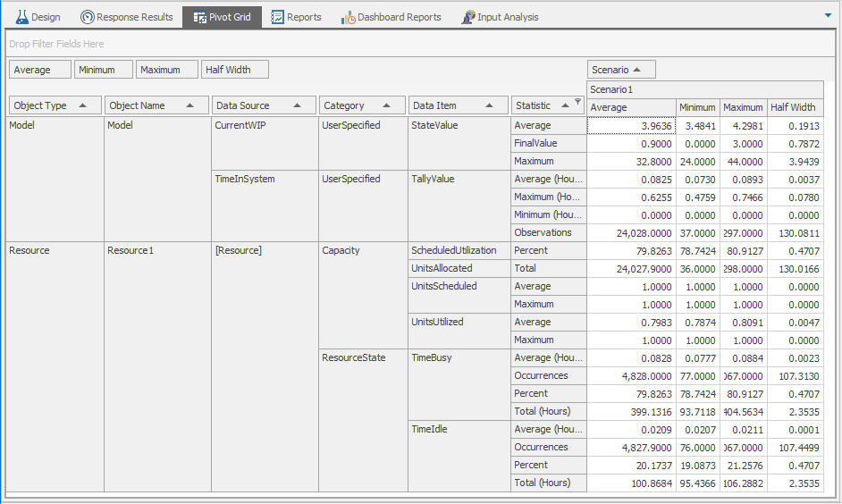Toggle sort arrow on Category header
This screenshot has width=842, height=504.
pyautogui.click(x=386, y=105)
